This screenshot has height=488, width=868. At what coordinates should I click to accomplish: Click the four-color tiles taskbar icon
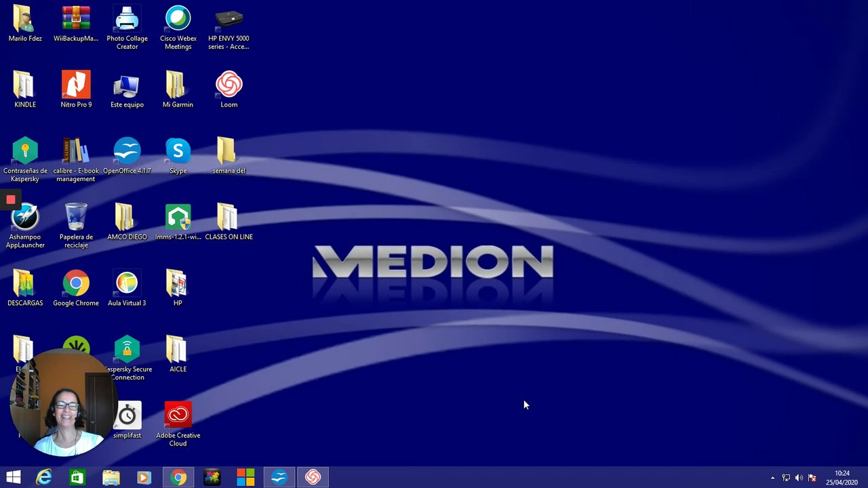coord(245,477)
